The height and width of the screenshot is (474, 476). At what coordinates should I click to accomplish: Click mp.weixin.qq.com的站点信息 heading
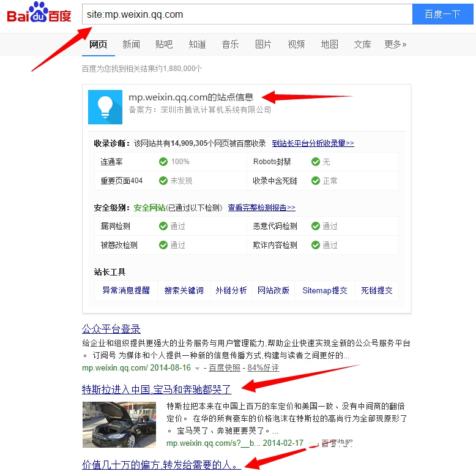click(191, 97)
